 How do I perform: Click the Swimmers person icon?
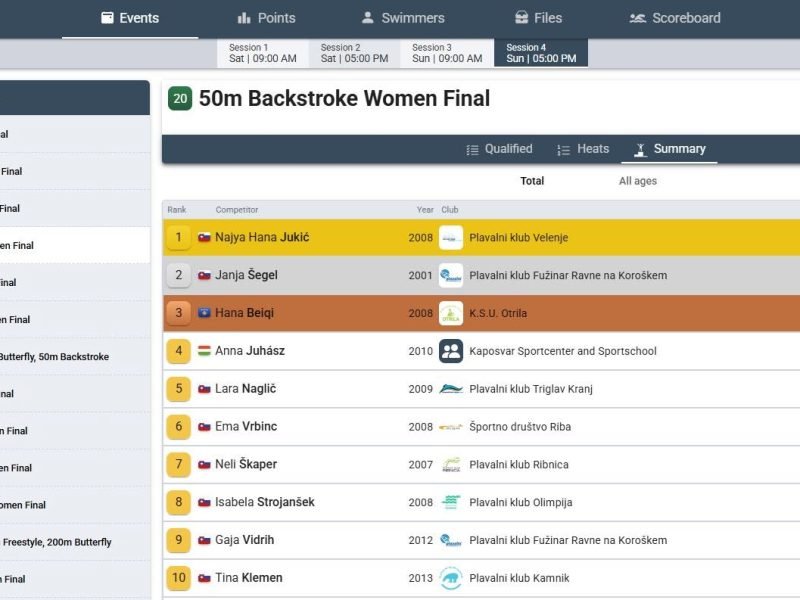point(367,18)
